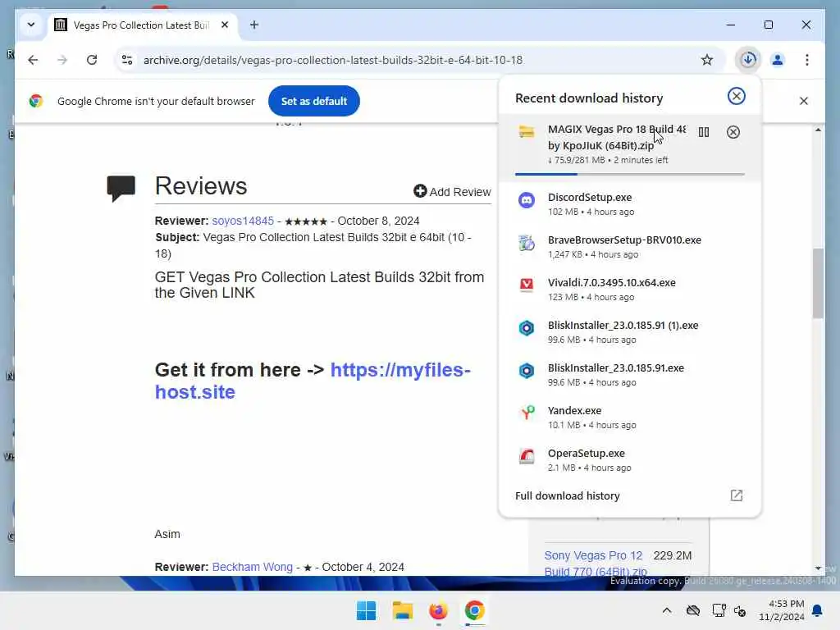This screenshot has width=840, height=630.
Task: Pause the MAGIX Vegas Pro 18 download
Action: point(704,132)
